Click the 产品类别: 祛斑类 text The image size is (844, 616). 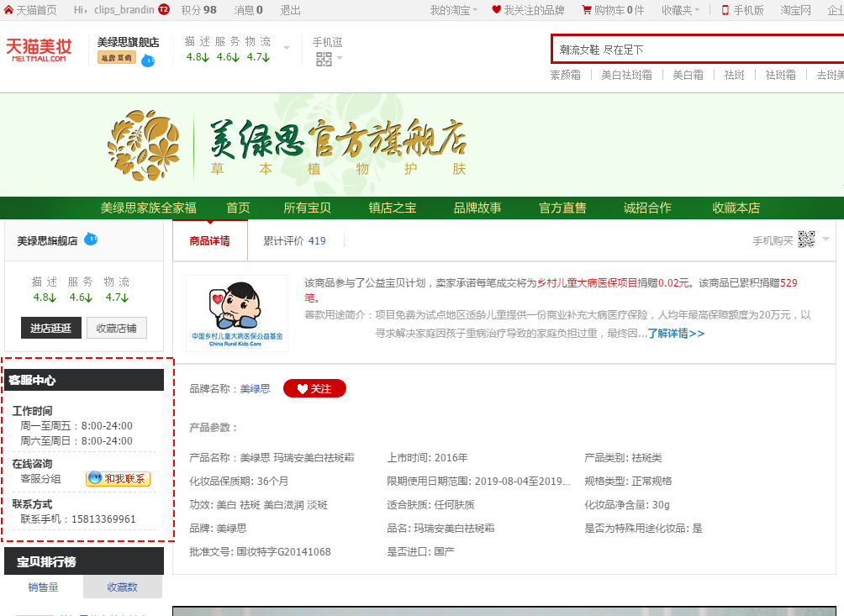[623, 458]
